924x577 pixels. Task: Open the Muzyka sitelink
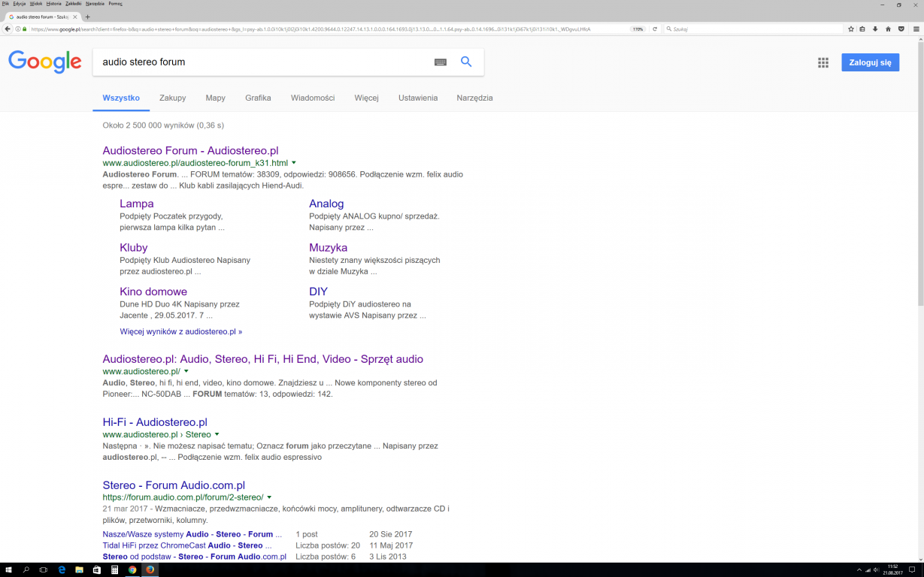click(328, 247)
